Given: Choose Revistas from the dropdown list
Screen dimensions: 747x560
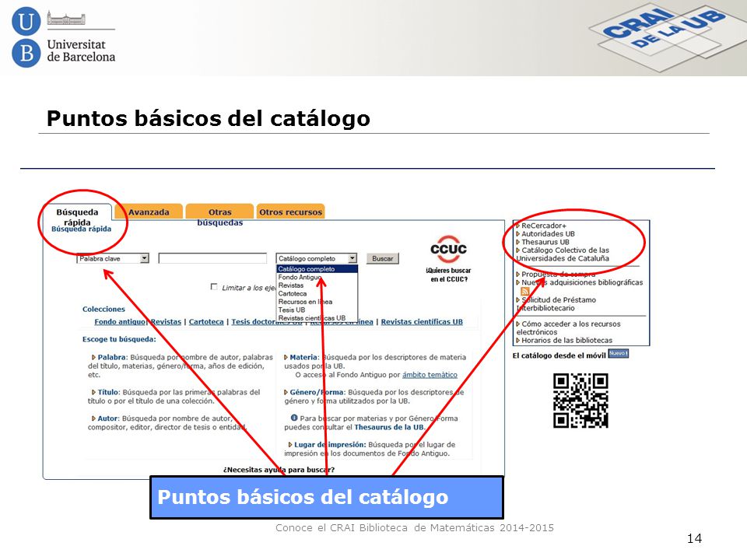Looking at the screenshot, I should 291,285.
